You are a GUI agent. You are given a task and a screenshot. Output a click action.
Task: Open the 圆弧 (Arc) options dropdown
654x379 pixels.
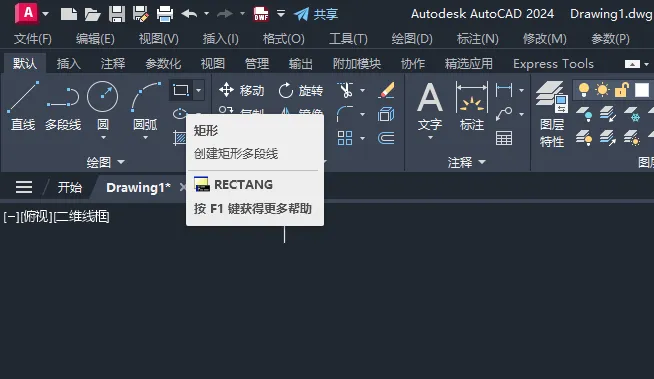145,138
